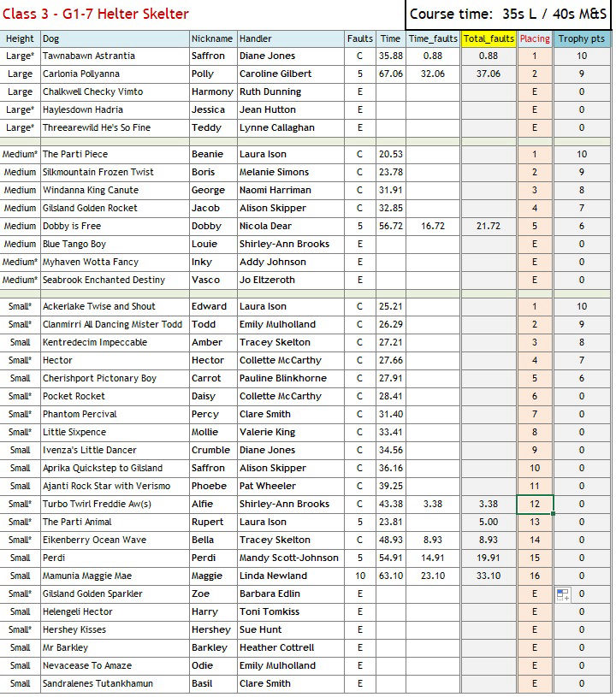This screenshot has height=697, width=616.
Task: Select the handler cell Heather Cottrell
Action: click(x=290, y=647)
